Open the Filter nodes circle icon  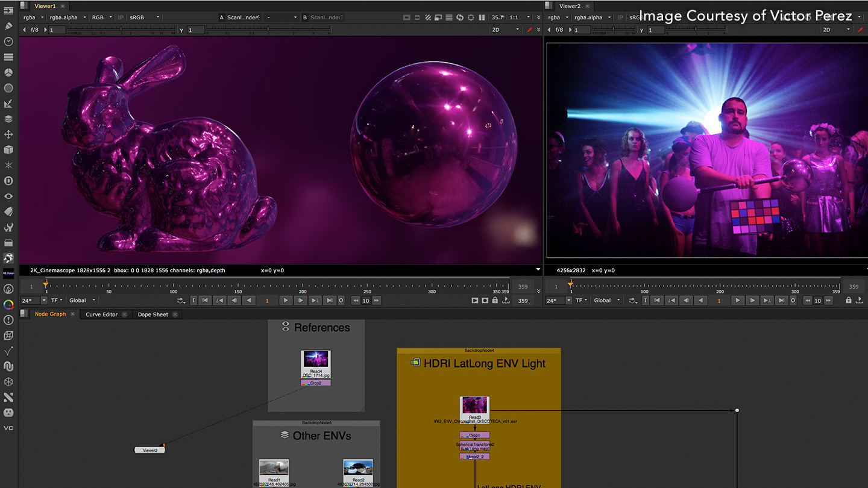coord(8,88)
